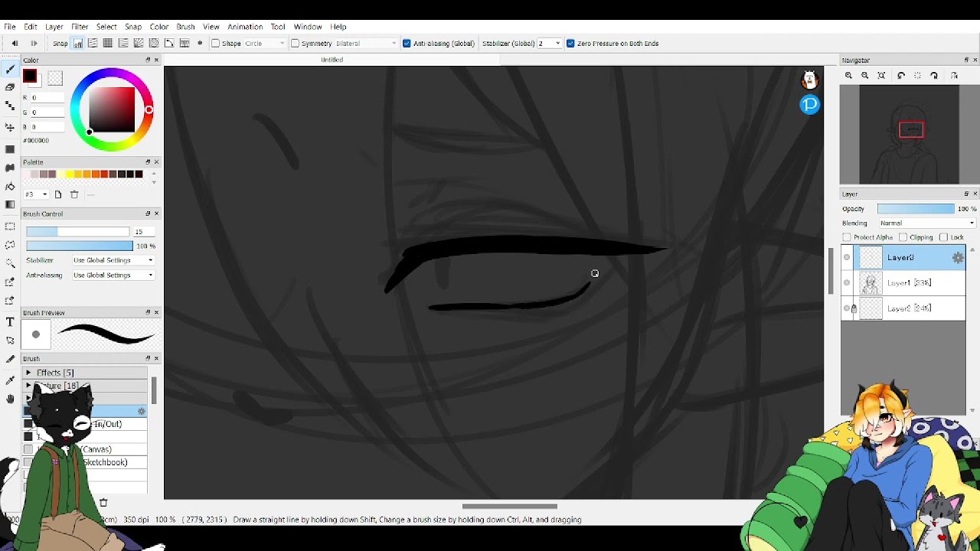Enable the curve snap icon

[169, 44]
